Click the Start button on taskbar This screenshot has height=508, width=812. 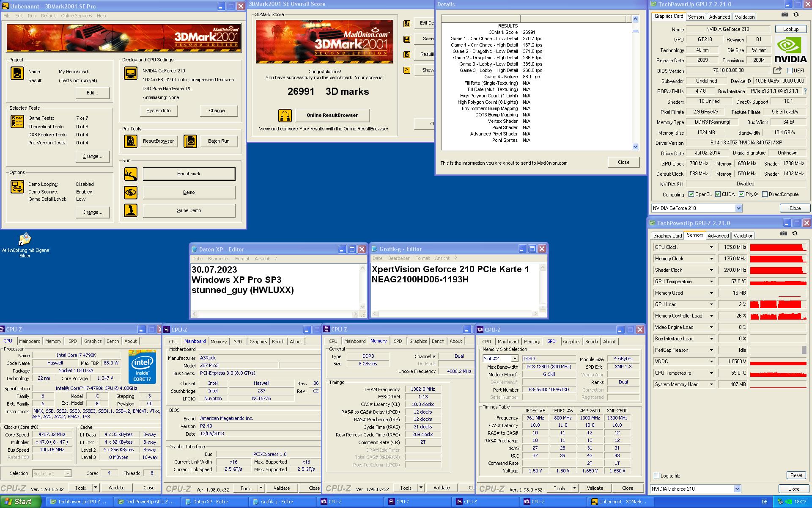[x=20, y=502]
